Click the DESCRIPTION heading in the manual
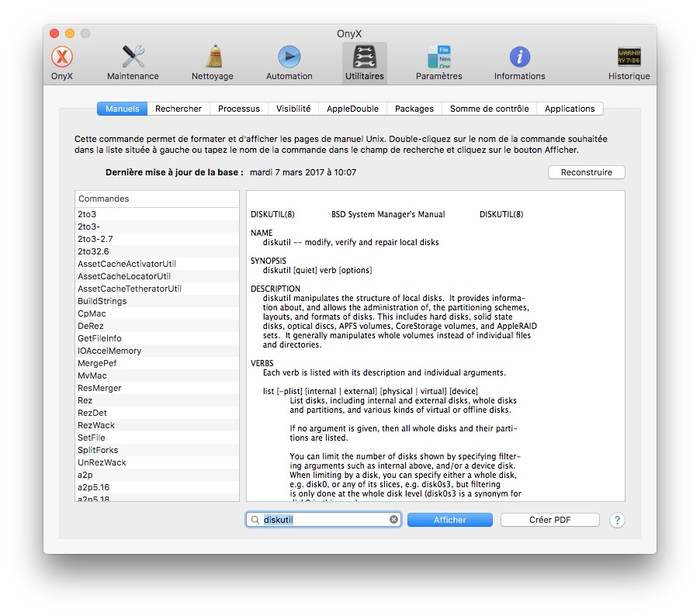 [x=275, y=289]
